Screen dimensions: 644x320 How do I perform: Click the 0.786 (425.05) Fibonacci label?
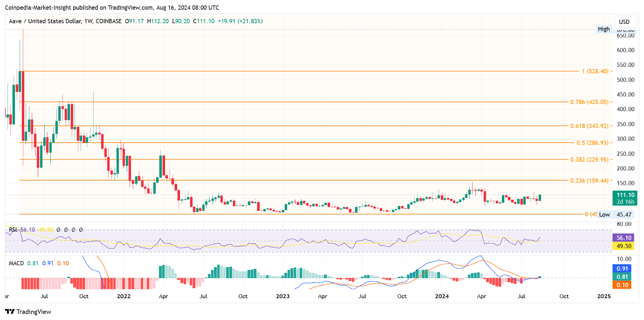pyautogui.click(x=589, y=102)
